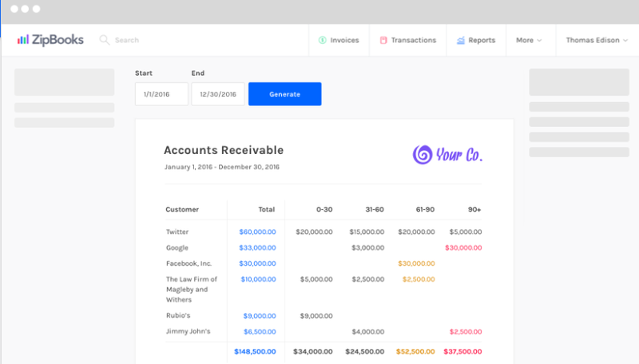Click Jimmy John's red $2,500.00 amount

(466, 332)
